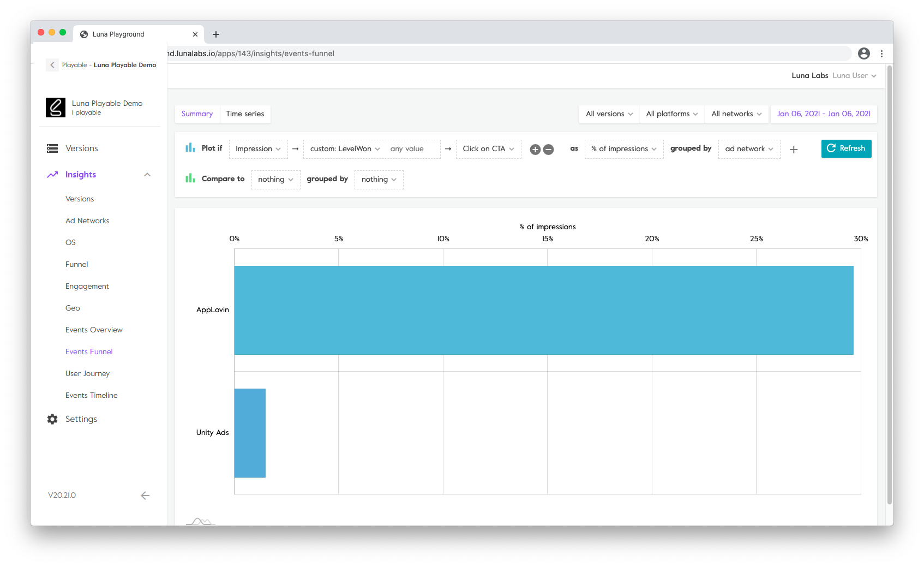
Task: Go to Events Timeline page
Action: 91,396
